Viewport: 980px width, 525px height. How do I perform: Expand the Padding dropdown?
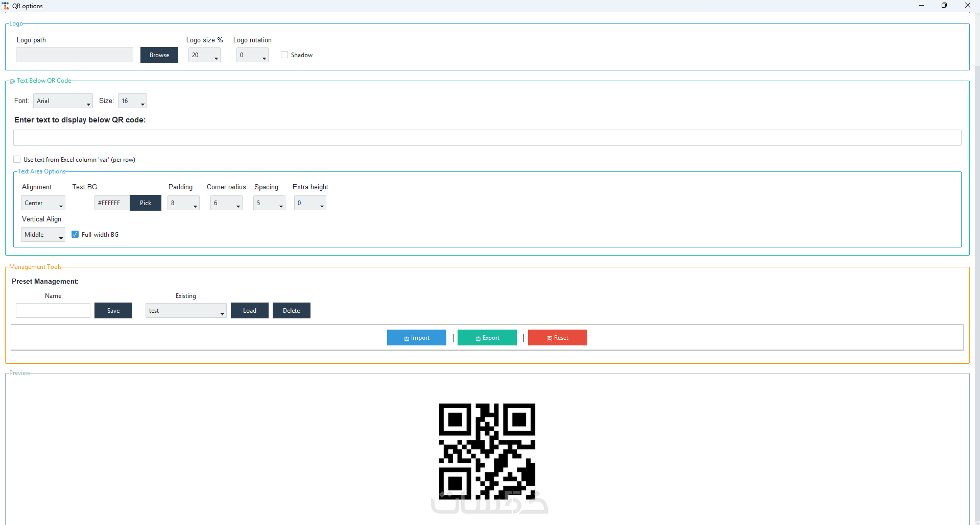coord(183,203)
